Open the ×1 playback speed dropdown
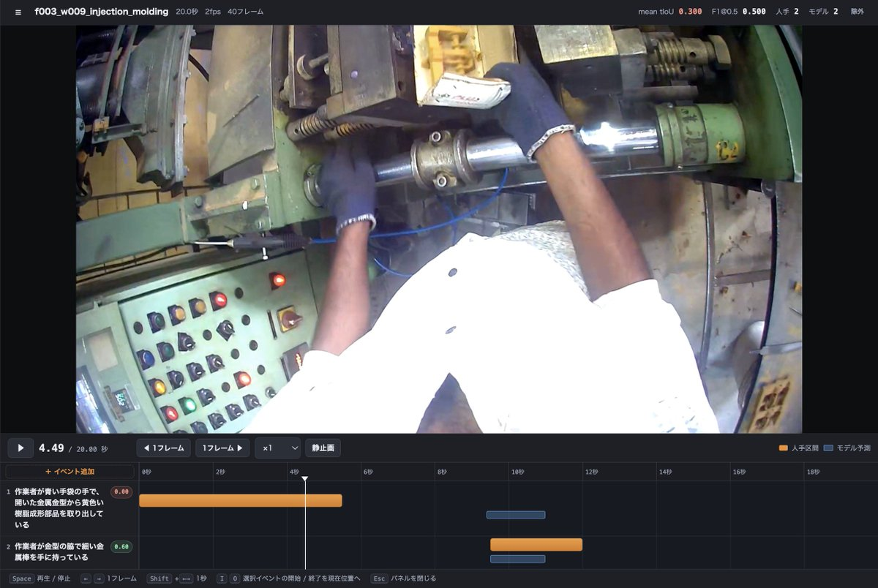The image size is (878, 588). (277, 448)
